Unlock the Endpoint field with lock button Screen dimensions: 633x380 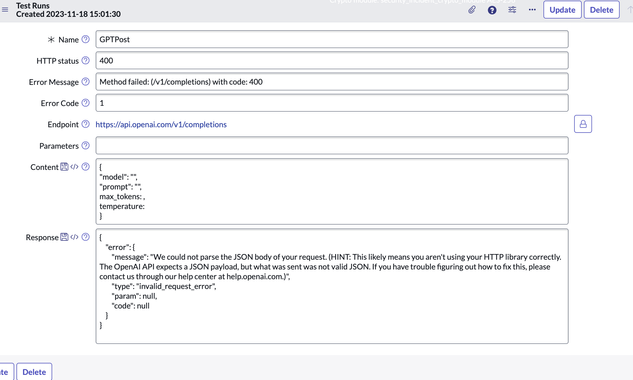pos(583,124)
